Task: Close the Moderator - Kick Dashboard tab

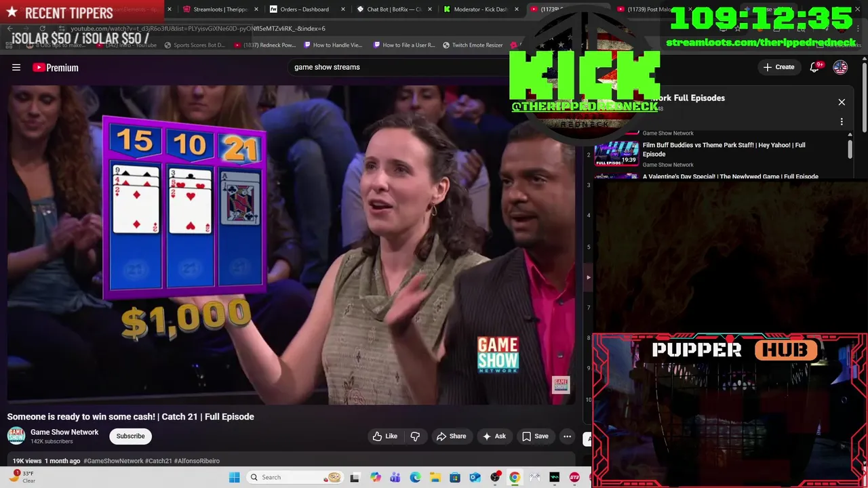Action: (517, 9)
